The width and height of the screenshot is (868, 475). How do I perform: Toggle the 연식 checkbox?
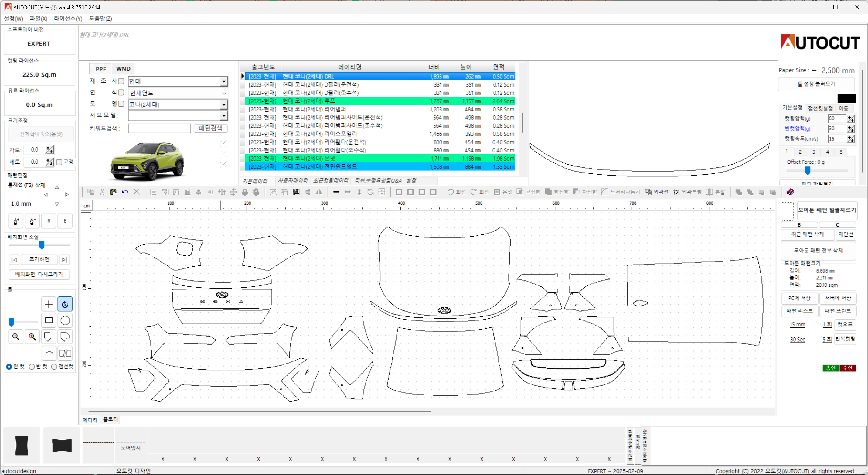[121, 92]
